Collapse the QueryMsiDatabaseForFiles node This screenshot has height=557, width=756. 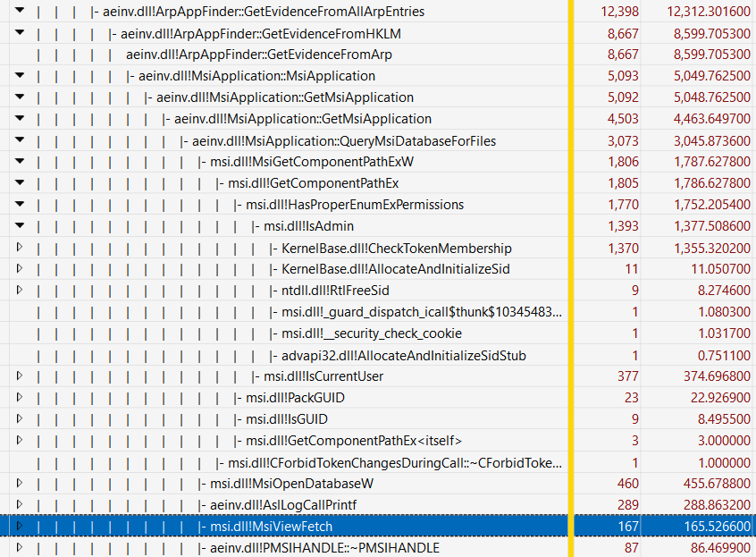click(x=20, y=140)
